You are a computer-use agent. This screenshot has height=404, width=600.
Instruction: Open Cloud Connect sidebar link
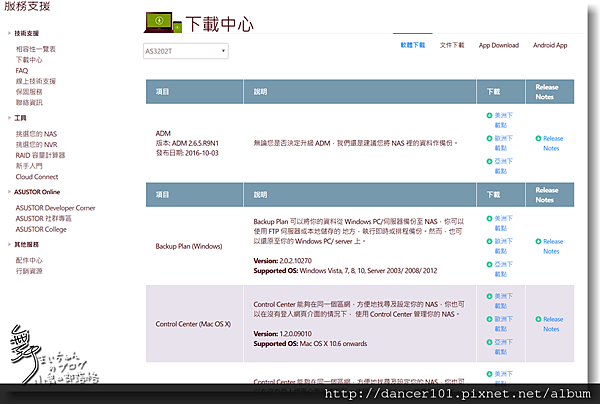[x=37, y=177]
